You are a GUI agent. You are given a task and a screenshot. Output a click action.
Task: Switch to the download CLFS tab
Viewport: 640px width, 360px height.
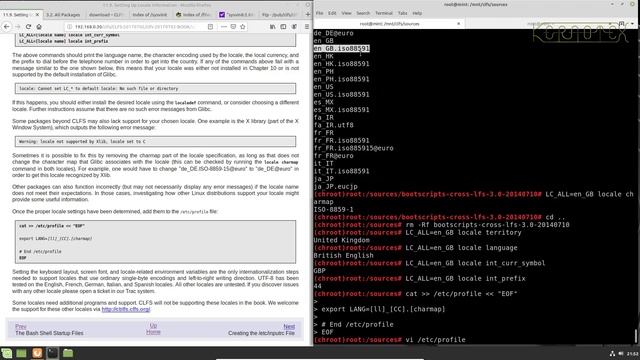coord(106,15)
